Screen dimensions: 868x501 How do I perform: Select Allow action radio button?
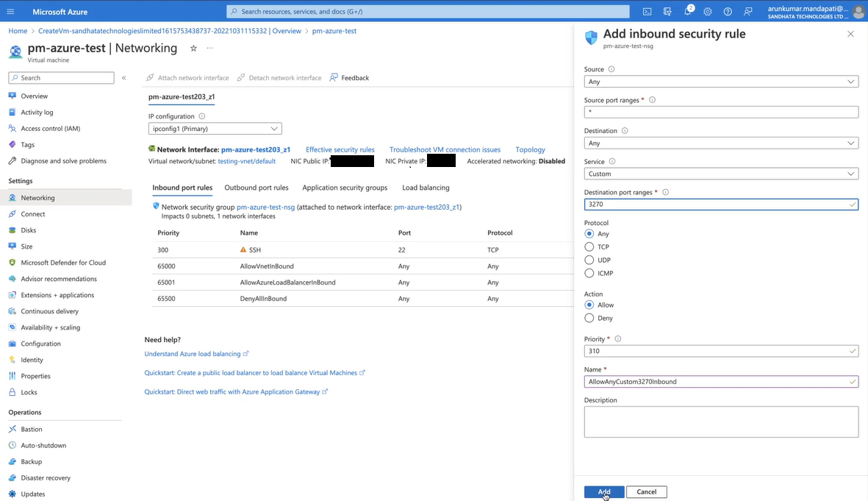point(589,305)
